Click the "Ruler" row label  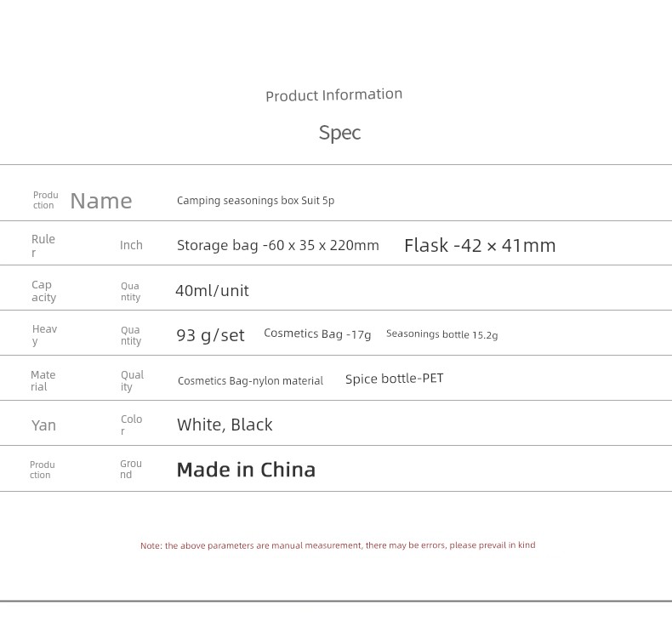(43, 245)
